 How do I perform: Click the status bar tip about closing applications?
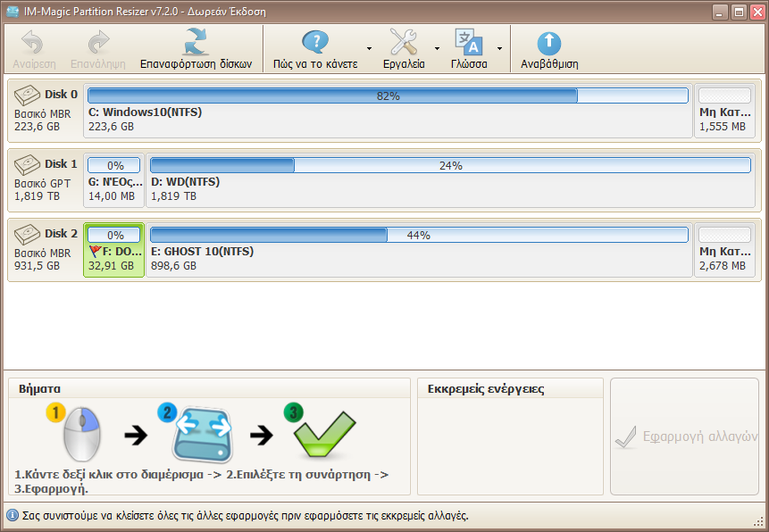(x=246, y=516)
